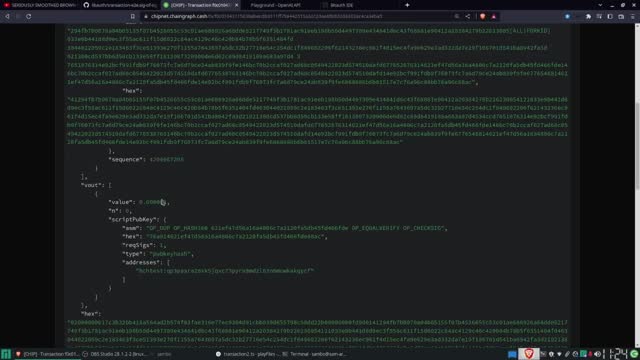
Task: Click the "addresses" key
Action: (x=142, y=262)
